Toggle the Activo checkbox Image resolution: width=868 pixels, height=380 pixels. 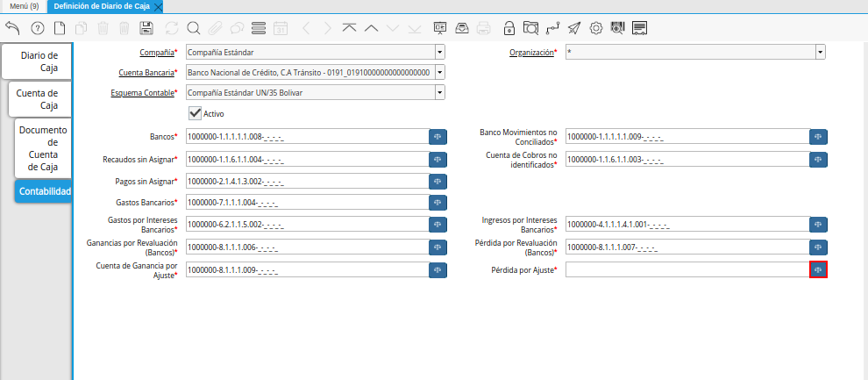pyautogui.click(x=195, y=113)
